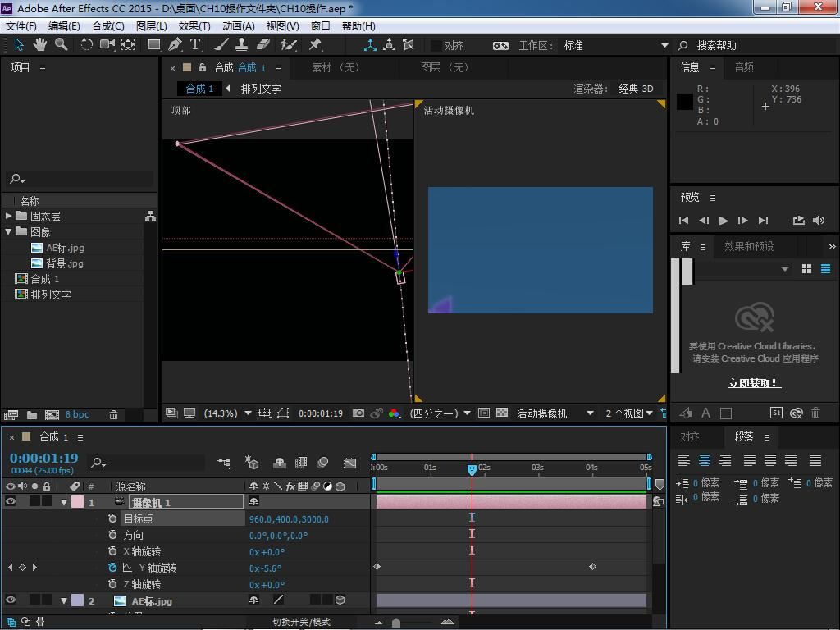
Task: Toggle the 对齐 snapping checkbox
Action: (x=436, y=46)
